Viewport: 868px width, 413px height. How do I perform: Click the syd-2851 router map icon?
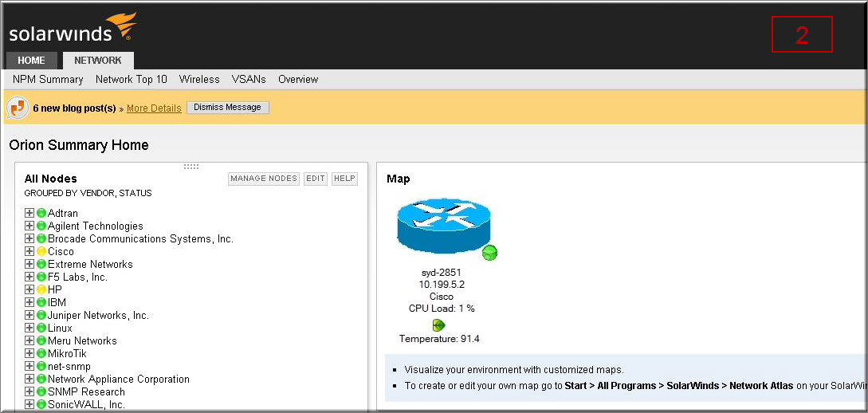pos(443,226)
